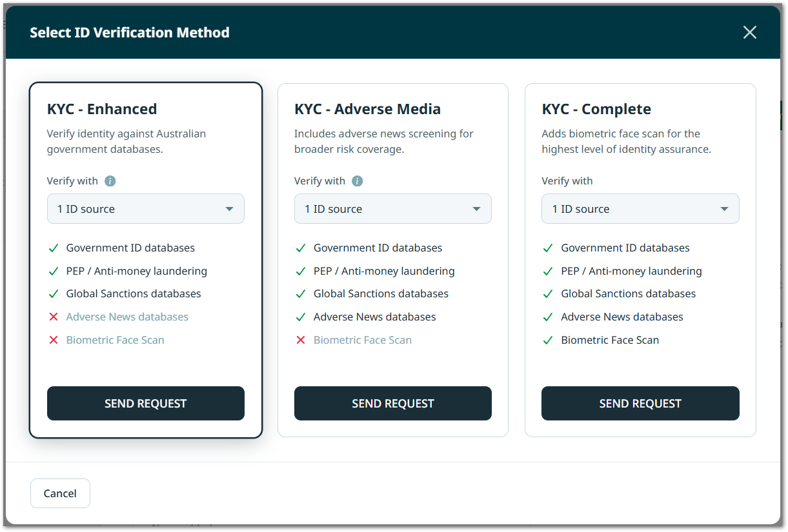788x532 pixels.
Task: Click PEP / Anti-money laundering text in Adverse Media card
Action: pos(384,271)
